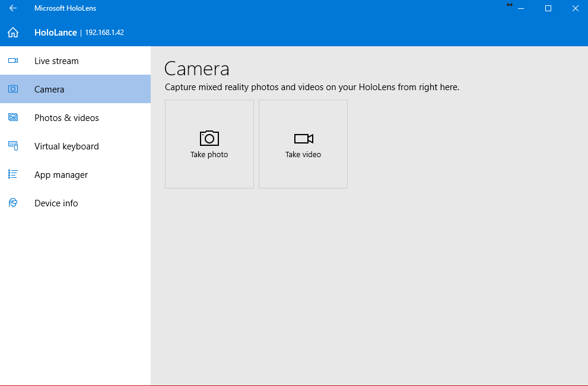Viewport: 588px width, 386px height.
Task: Click the 192.168.1.42 IP address
Action: [x=104, y=33]
